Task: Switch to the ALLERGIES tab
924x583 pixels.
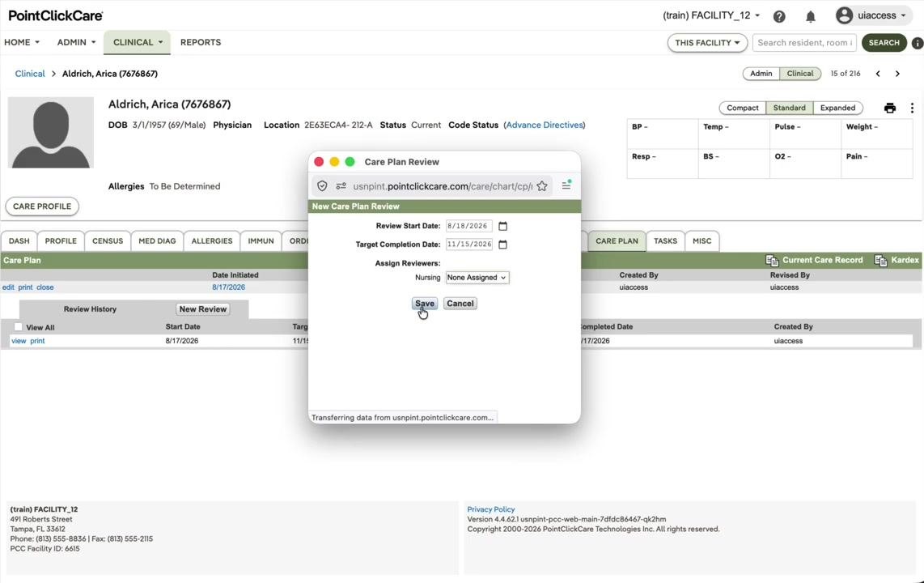Action: (x=211, y=241)
